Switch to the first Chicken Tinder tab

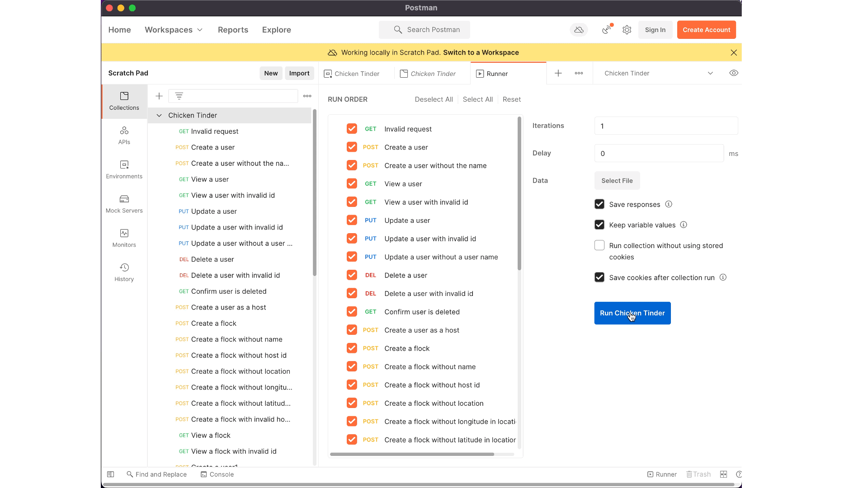(x=356, y=74)
